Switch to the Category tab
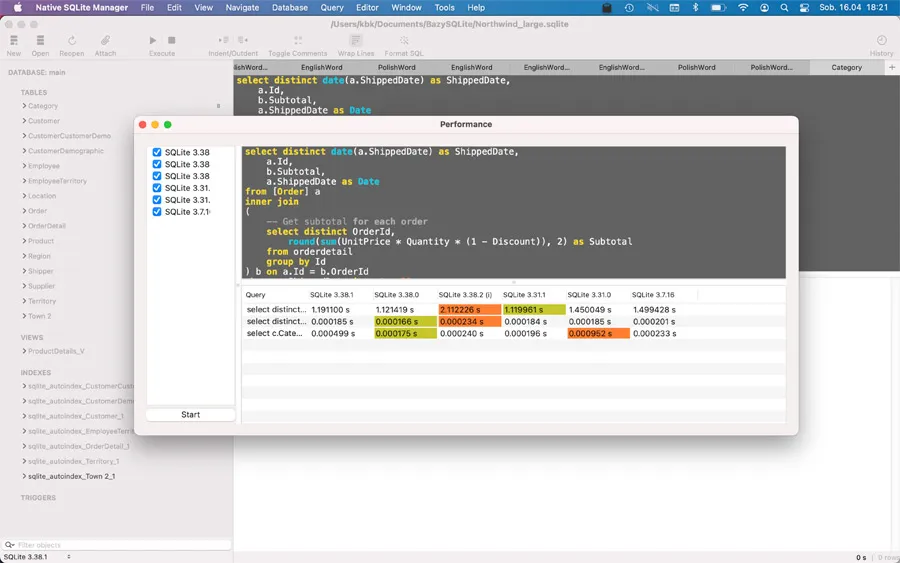The width and height of the screenshot is (900, 563). click(x=846, y=67)
